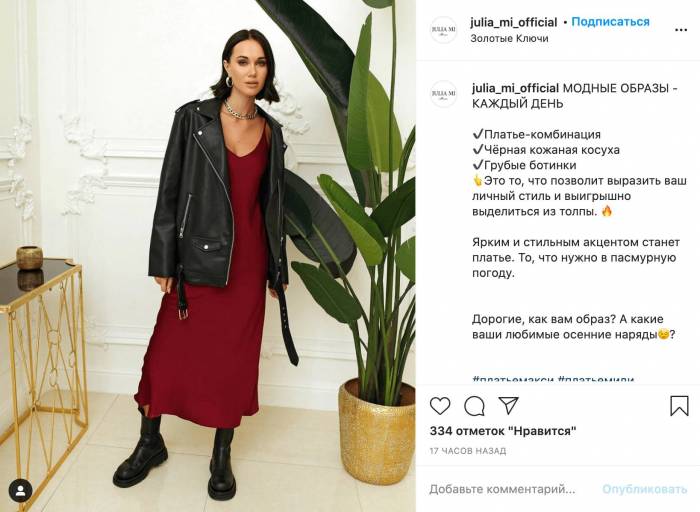View the 334 likes list
700x512 pixels.
click(503, 431)
